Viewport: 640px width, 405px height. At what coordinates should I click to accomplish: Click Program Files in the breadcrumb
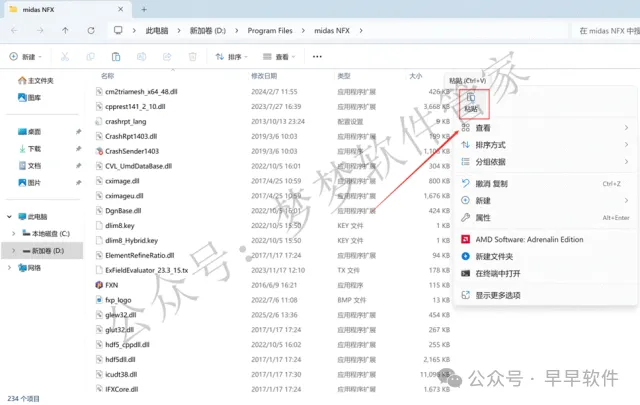(270, 31)
